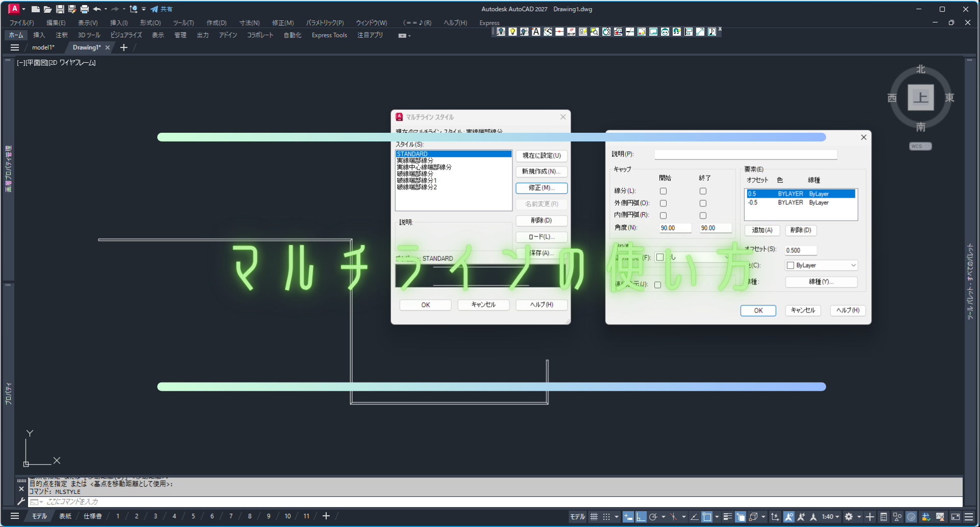Screen dimensions: 980x527
Task: Open the workspace settings gear icon
Action: tap(848, 517)
